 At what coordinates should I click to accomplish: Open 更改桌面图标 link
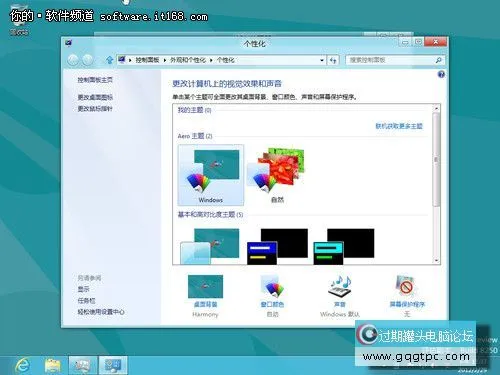point(95,97)
